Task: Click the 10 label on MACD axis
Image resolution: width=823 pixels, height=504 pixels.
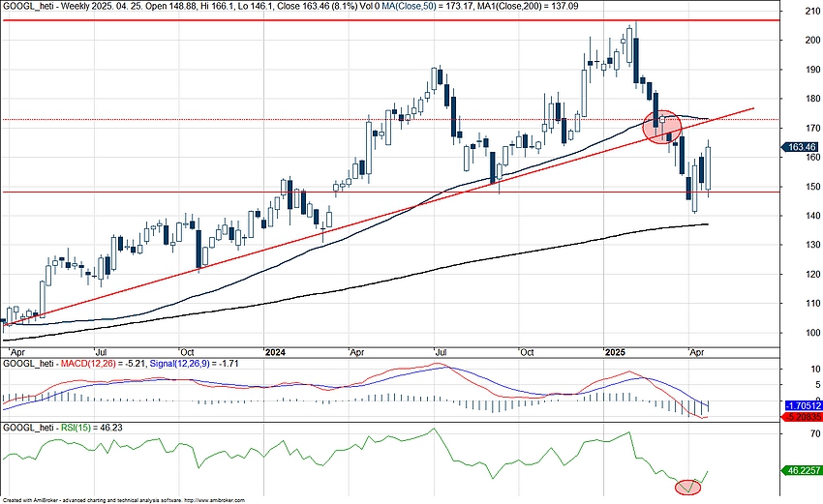Action: click(815, 370)
